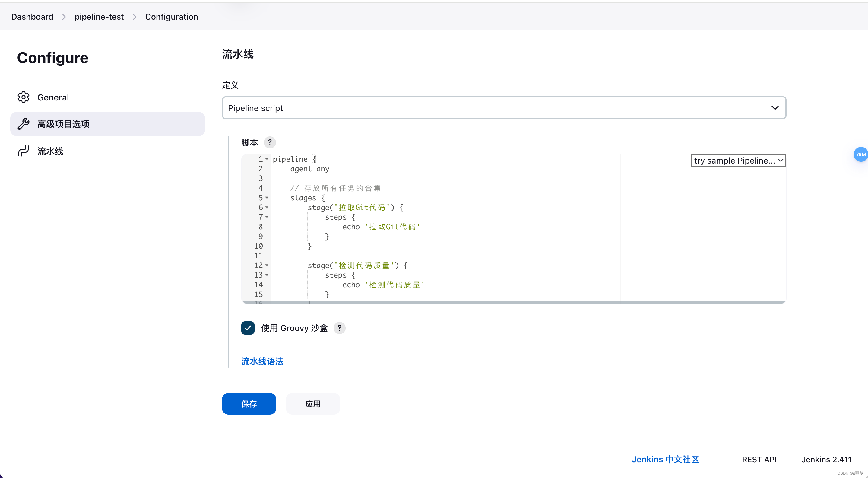
Task: Click the 流水线 section heading
Action: coord(238,54)
